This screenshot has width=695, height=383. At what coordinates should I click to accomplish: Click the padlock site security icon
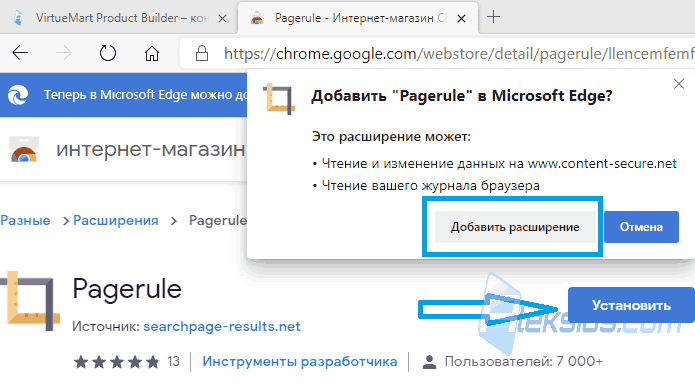pos(202,53)
